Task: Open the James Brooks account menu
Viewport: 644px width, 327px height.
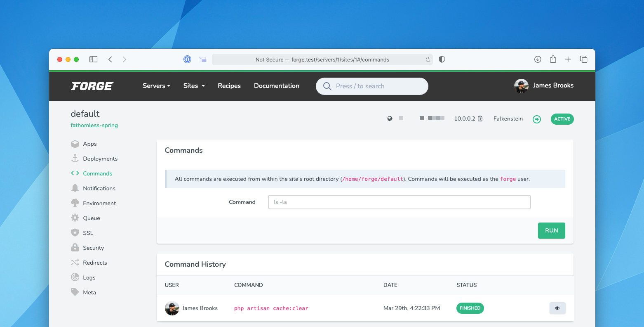Action: 544,86
